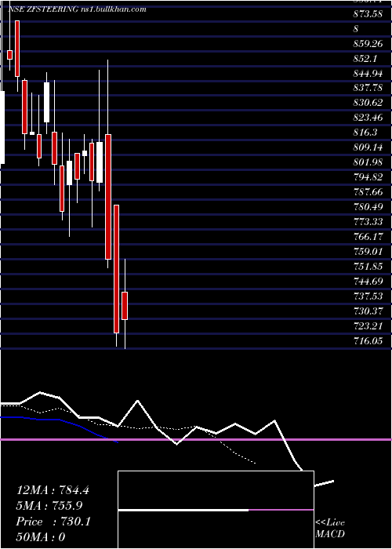Click the 744.69 price level
The width and height of the screenshot is (392, 549).
click(x=368, y=281)
